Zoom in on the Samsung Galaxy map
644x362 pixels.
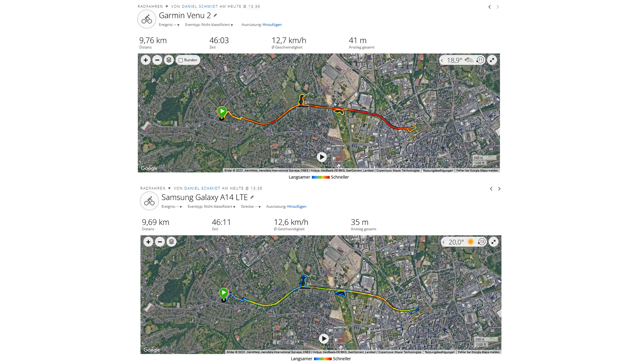148,242
